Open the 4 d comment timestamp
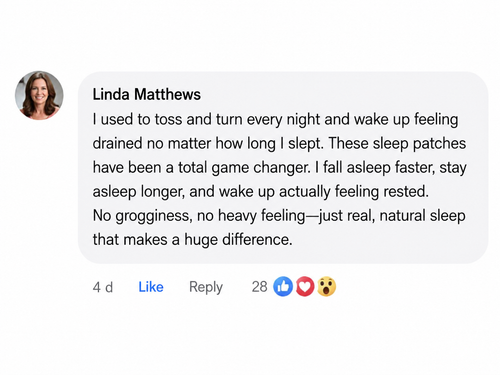The image size is (500, 375). pos(103,287)
